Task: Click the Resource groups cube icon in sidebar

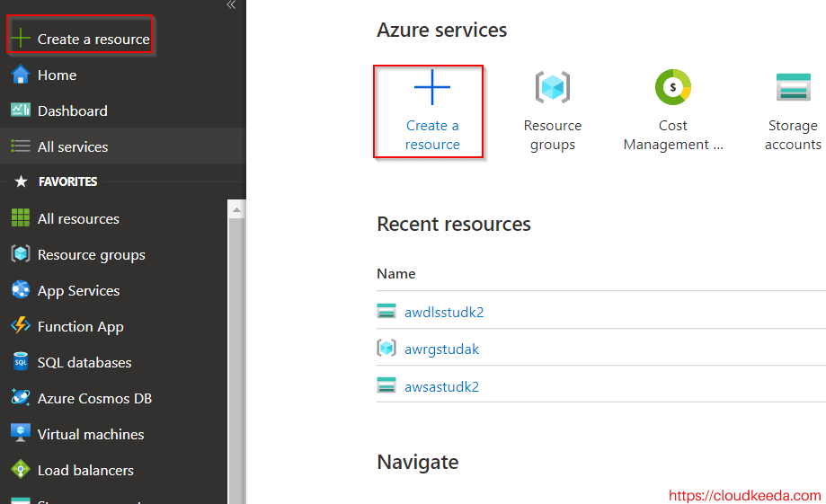Action: (21, 254)
